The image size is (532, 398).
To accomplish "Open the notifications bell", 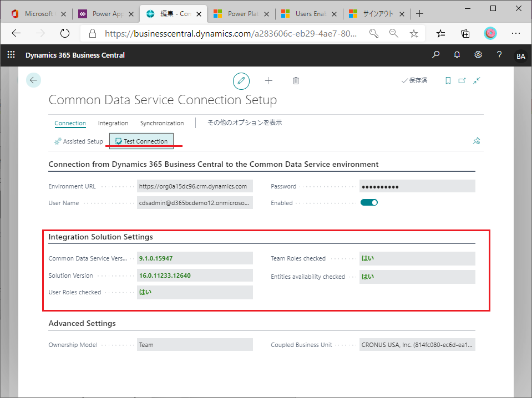I will coord(457,54).
